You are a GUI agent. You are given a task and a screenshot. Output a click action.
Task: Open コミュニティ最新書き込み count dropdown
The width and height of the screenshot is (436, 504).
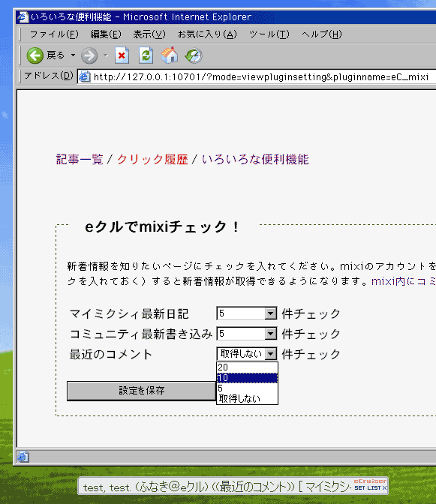coord(247,334)
